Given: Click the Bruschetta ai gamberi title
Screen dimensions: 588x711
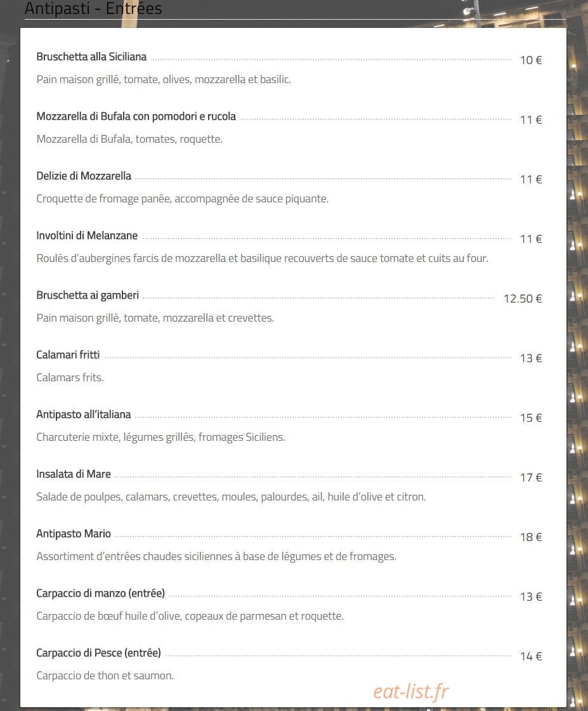Looking at the screenshot, I should click(x=88, y=295).
